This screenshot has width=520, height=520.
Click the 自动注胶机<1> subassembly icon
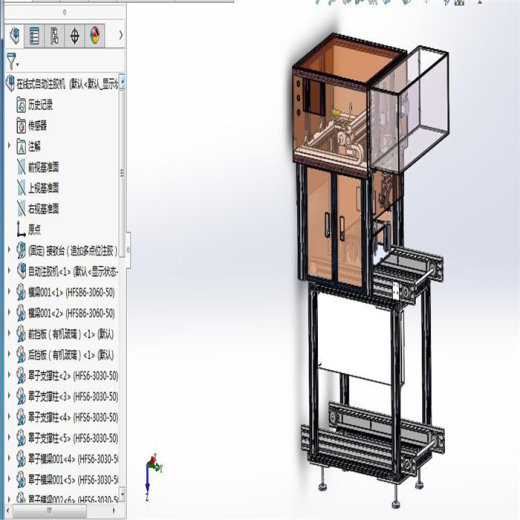(x=21, y=271)
